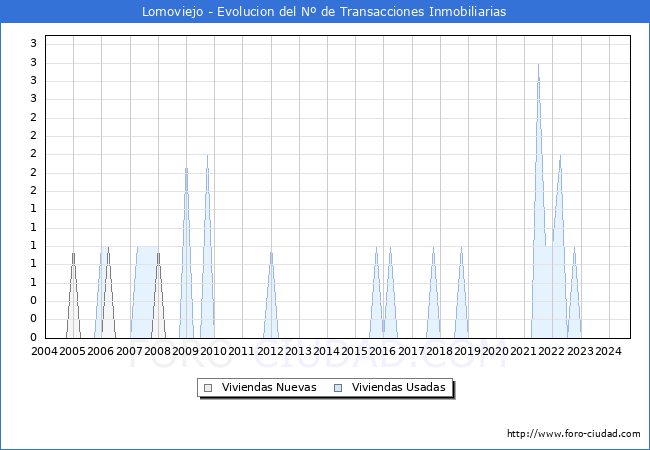Image resolution: width=650 pixels, height=450 pixels.
Task: Click the 2009 peak on chart
Action: [186, 172]
